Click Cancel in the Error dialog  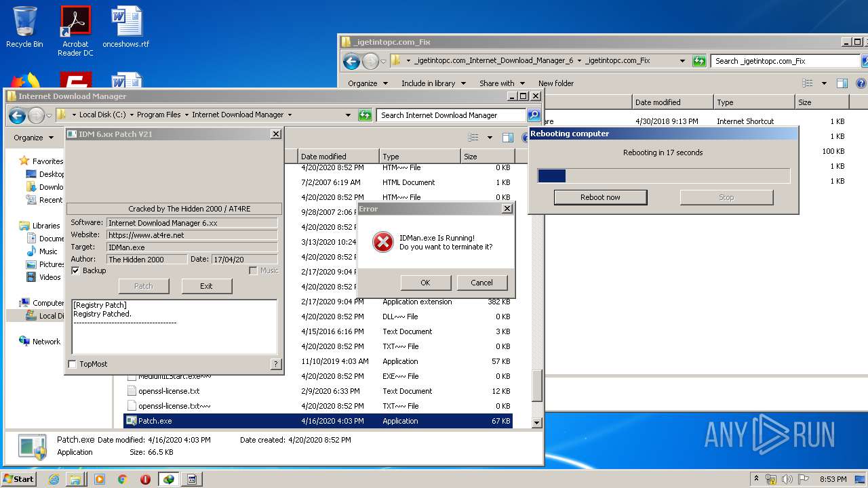481,283
